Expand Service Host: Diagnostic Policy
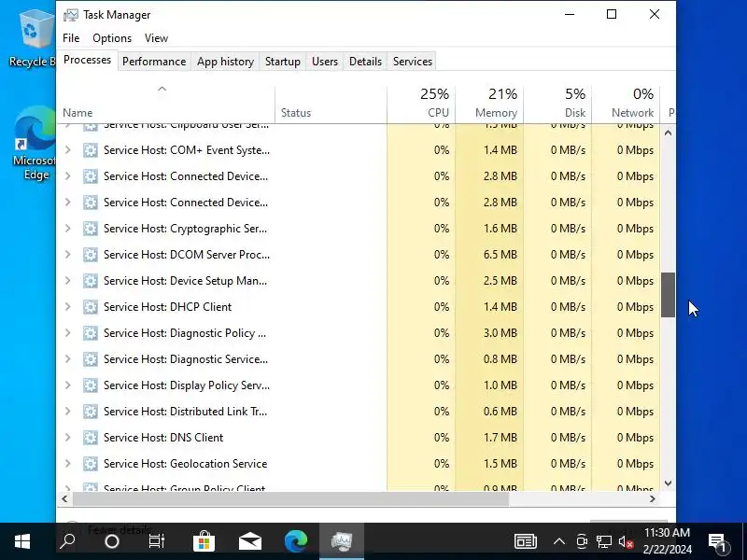 point(67,333)
